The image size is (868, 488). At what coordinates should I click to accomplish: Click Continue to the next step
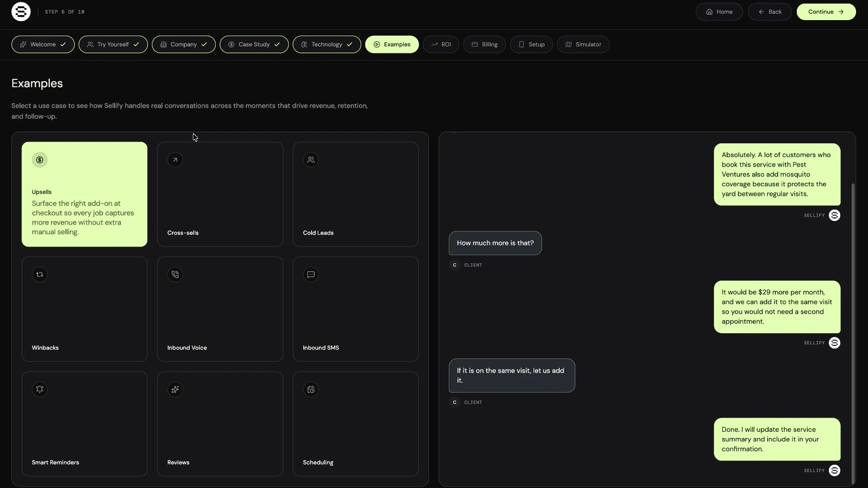pos(826,12)
